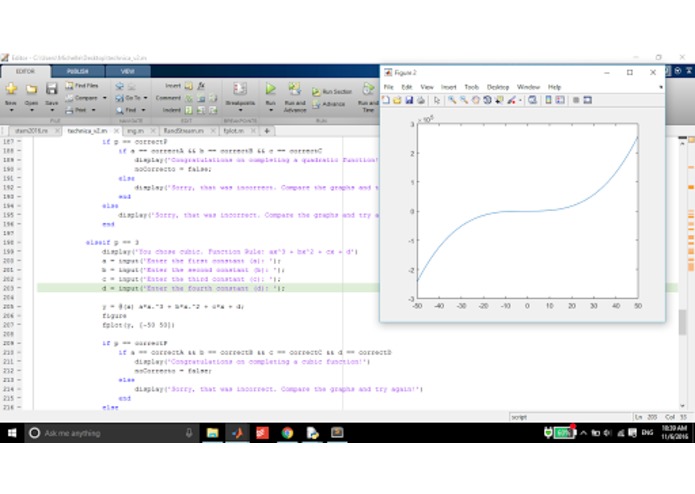The width and height of the screenshot is (695, 494).
Task: Expand the New dropdown arrow
Action: tap(11, 110)
